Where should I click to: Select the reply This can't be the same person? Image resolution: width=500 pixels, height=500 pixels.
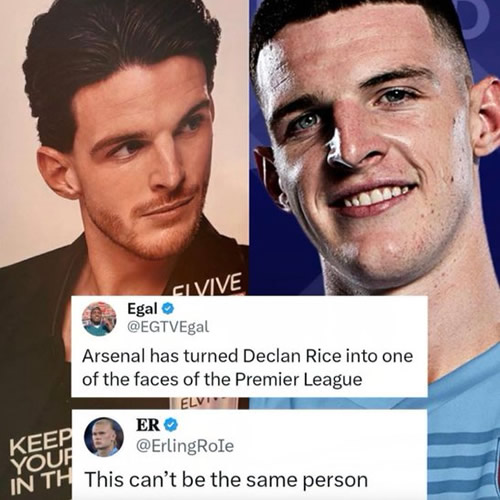click(x=226, y=479)
